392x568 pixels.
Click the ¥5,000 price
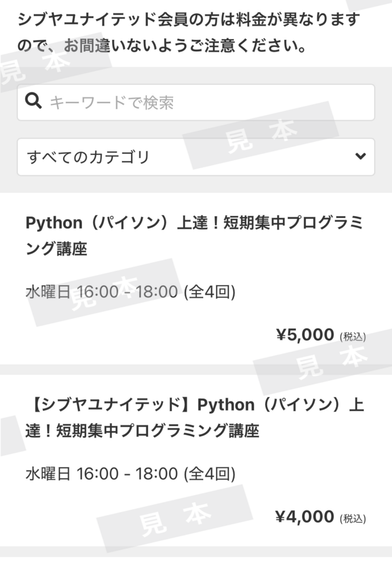305,335
